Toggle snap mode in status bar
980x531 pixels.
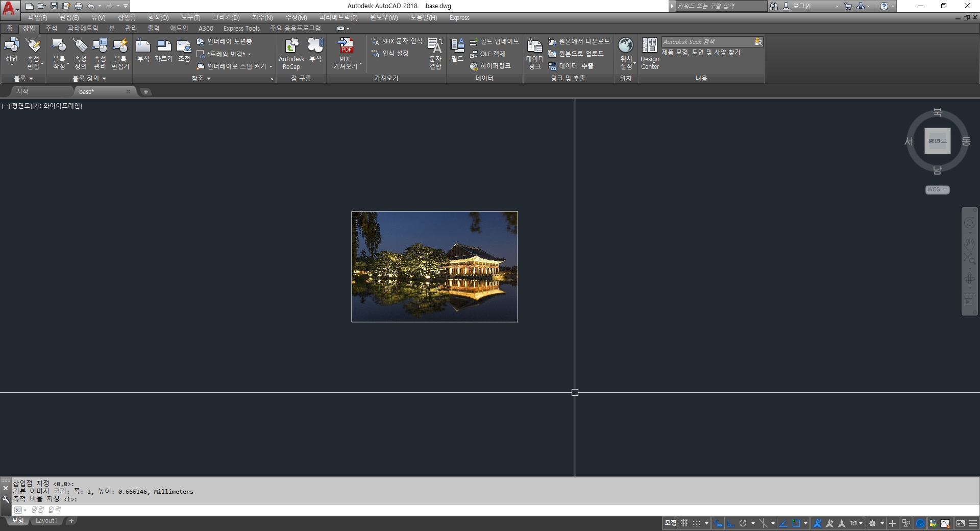pos(696,523)
